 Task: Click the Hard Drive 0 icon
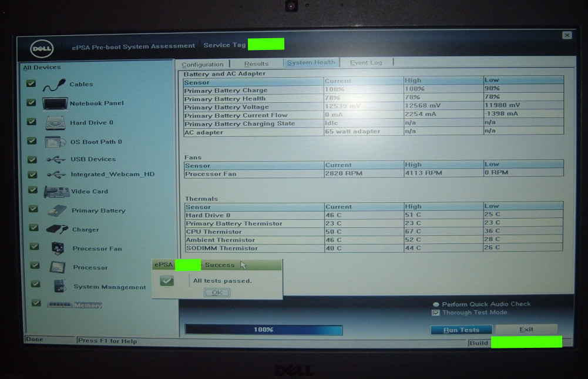tap(55, 123)
